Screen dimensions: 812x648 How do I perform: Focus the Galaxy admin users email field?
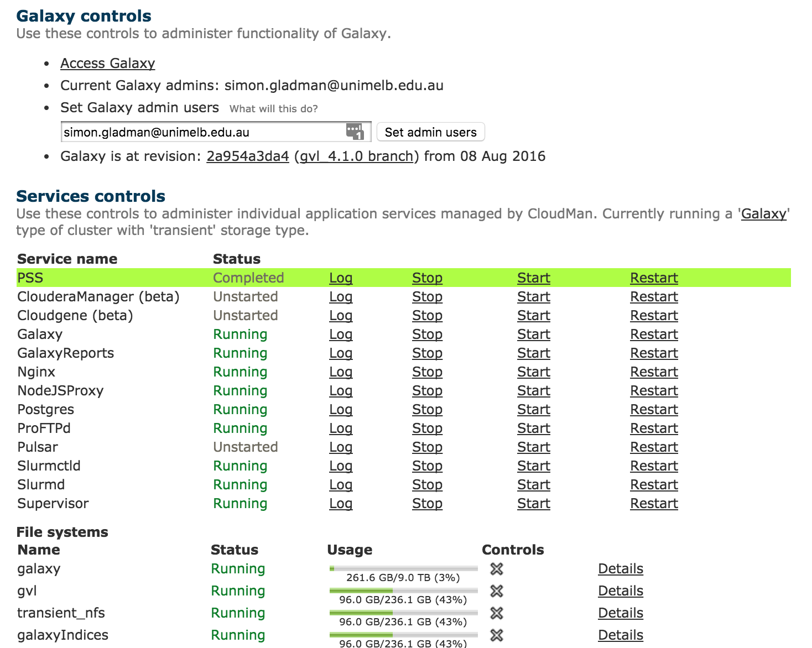(216, 132)
